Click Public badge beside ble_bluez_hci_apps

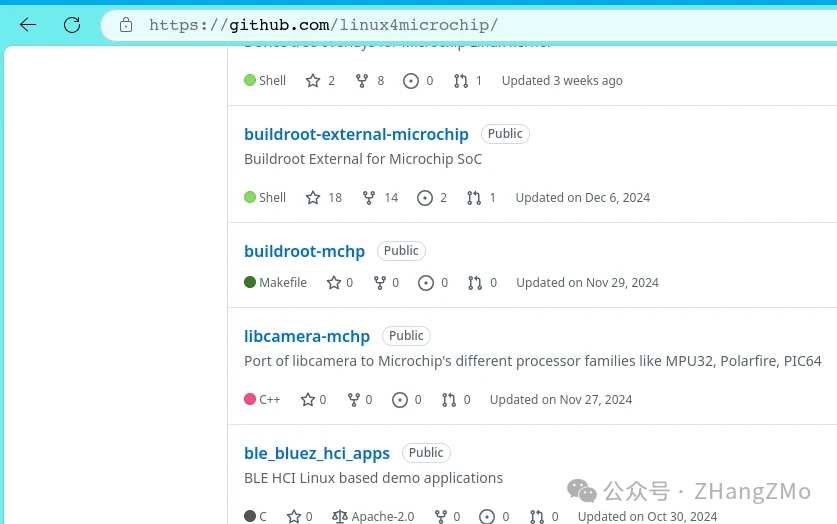tap(426, 452)
